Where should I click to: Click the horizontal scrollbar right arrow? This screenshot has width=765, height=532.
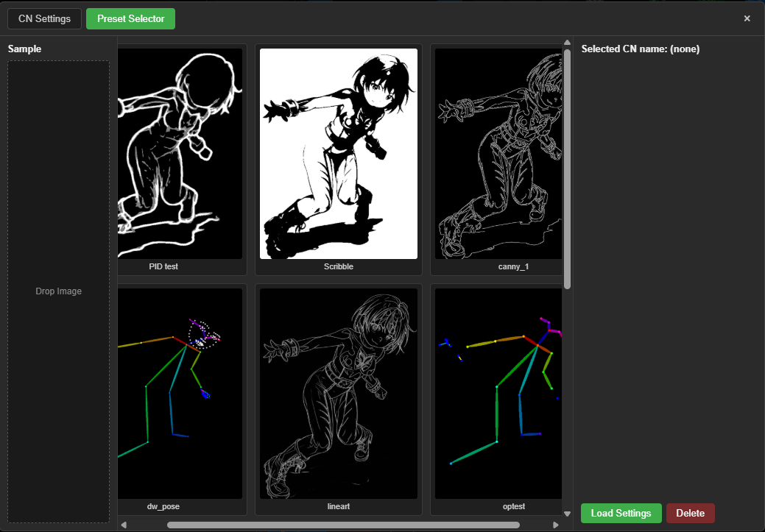[x=556, y=525]
